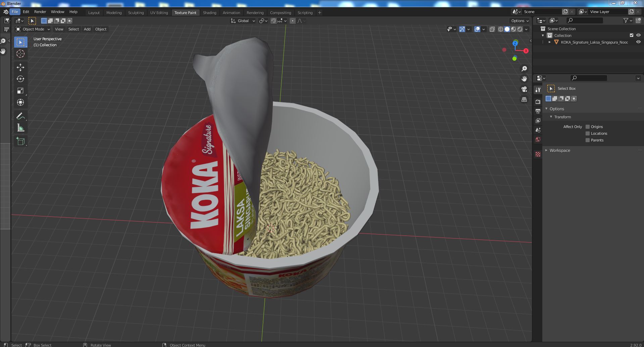
Task: Collapse the Options panel
Action: click(546, 109)
